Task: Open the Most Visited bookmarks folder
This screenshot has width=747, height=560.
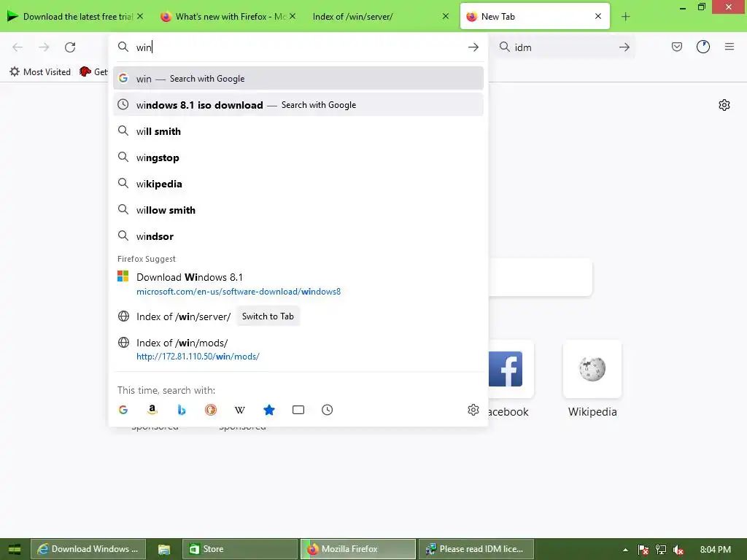Action: (40, 72)
